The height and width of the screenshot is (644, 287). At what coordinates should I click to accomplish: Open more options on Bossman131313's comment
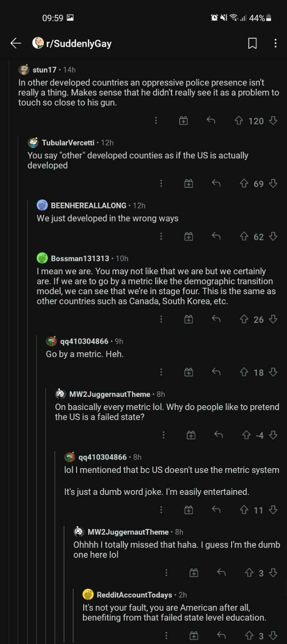(161, 319)
